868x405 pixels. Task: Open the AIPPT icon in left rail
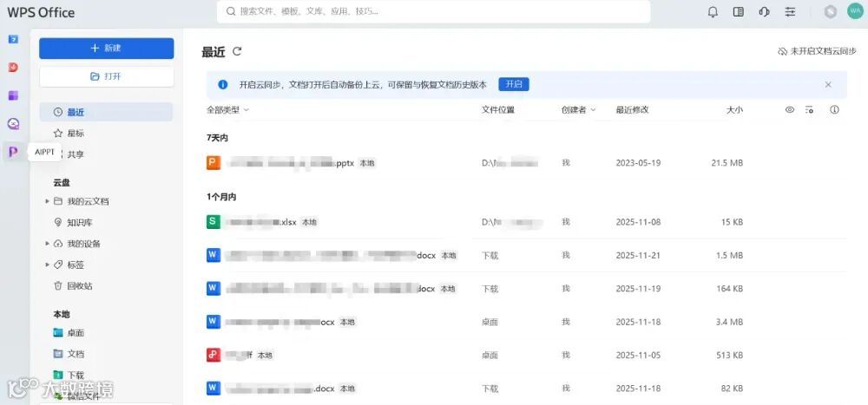click(13, 152)
